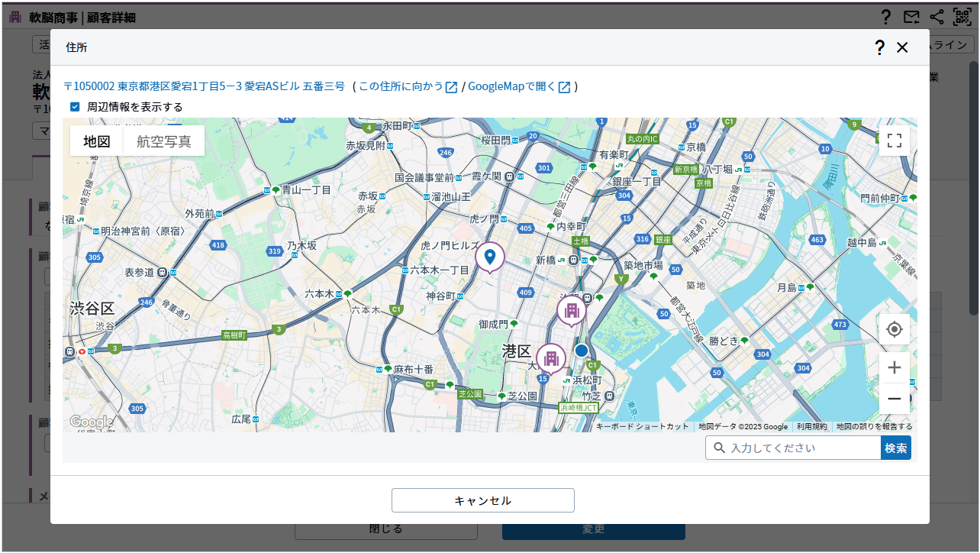Click 閉じる button in the background window
980x553 pixels.
385,529
